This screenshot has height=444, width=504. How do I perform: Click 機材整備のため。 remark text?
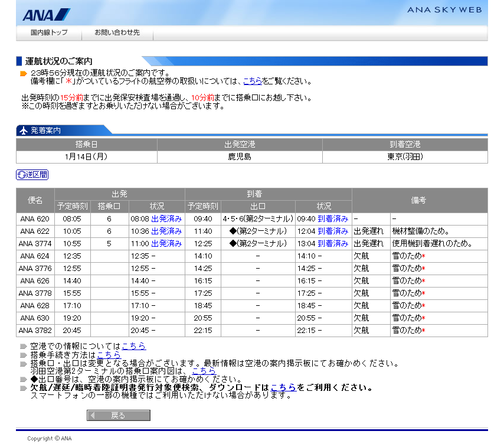point(420,231)
